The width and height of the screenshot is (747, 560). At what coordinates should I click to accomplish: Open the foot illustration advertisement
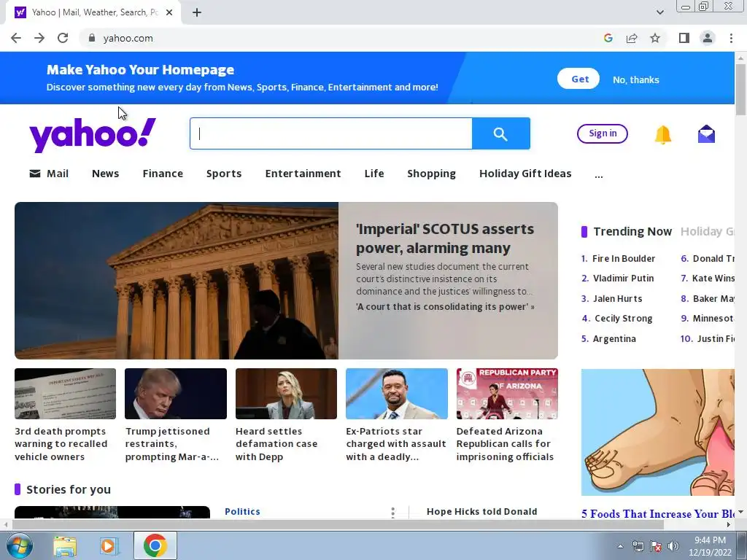tap(658, 432)
